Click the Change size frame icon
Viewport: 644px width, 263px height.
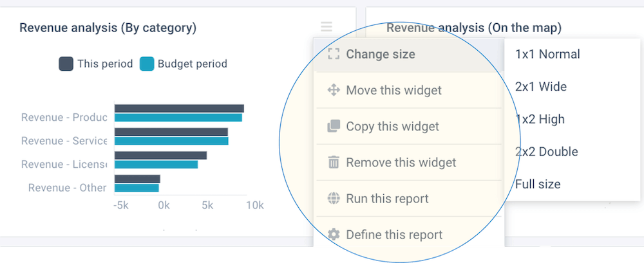point(334,54)
